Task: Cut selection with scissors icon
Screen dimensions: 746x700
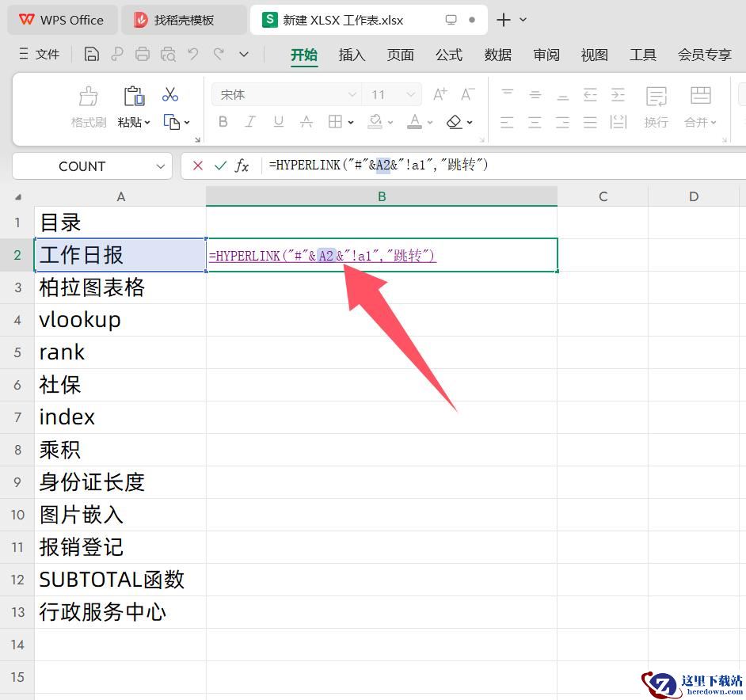Action: pos(169,94)
